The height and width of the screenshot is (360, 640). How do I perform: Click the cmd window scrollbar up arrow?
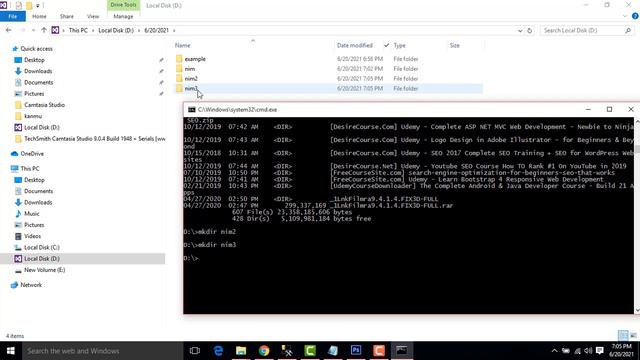(637, 121)
